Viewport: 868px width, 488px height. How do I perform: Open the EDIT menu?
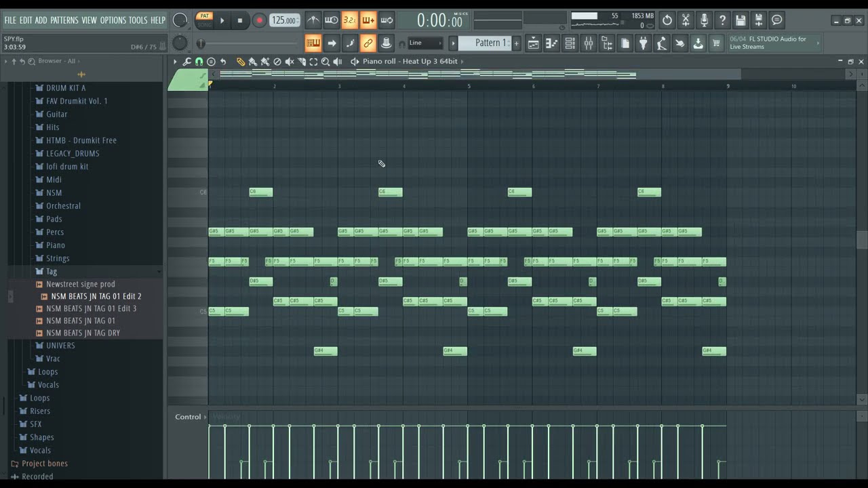point(26,20)
